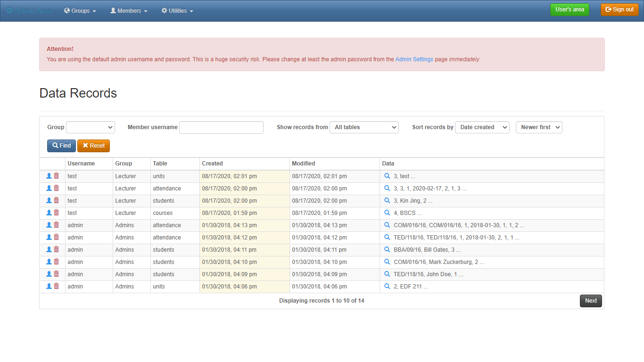
Task: Click the search icon on the Bill Gates record
Action: 387,249
